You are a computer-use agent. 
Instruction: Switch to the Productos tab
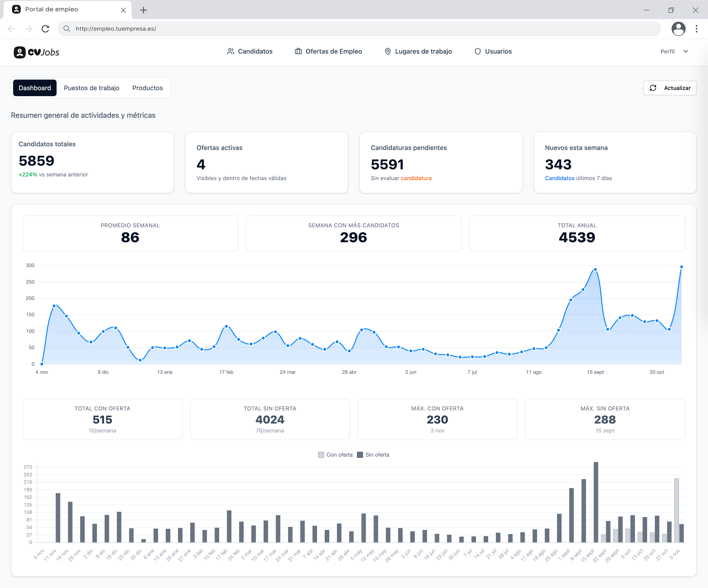point(147,88)
